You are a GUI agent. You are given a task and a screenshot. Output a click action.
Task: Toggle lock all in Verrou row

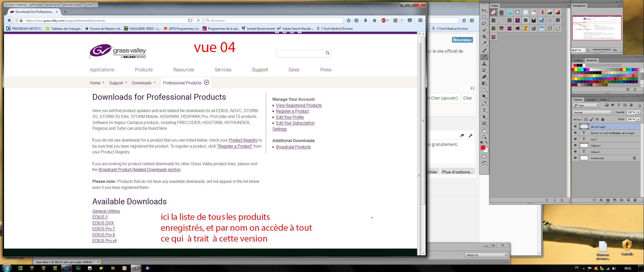[602, 119]
